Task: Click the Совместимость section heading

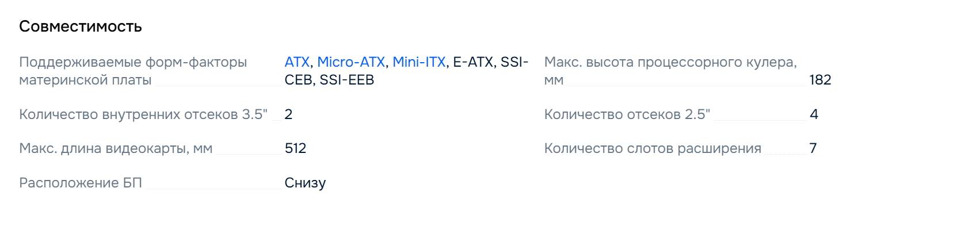Action: click(x=81, y=26)
